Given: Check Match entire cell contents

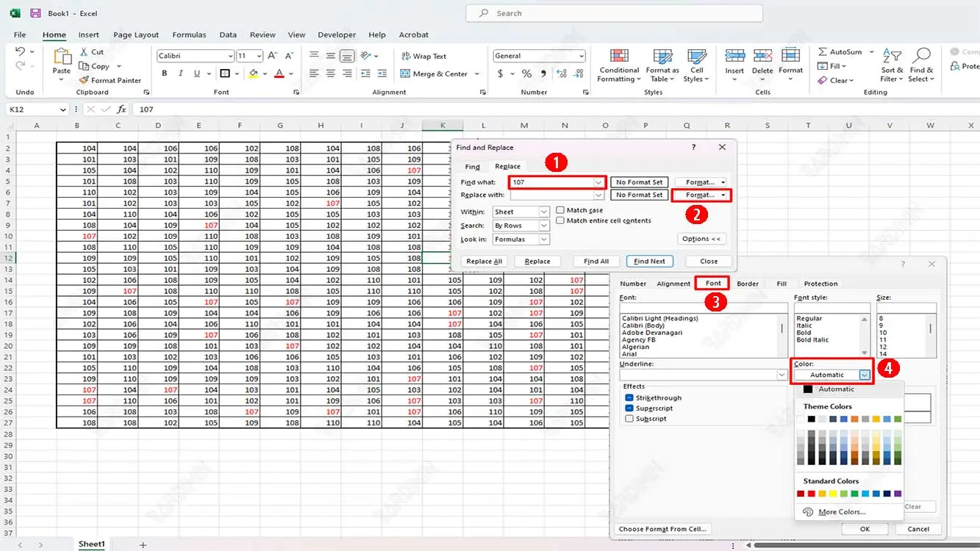Looking at the screenshot, I should pyautogui.click(x=561, y=220).
